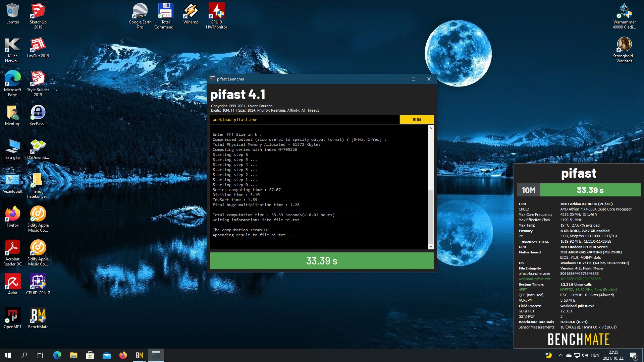This screenshot has height=362, width=644.
Task: Click the Total computation time line in console
Action: [x=273, y=215]
